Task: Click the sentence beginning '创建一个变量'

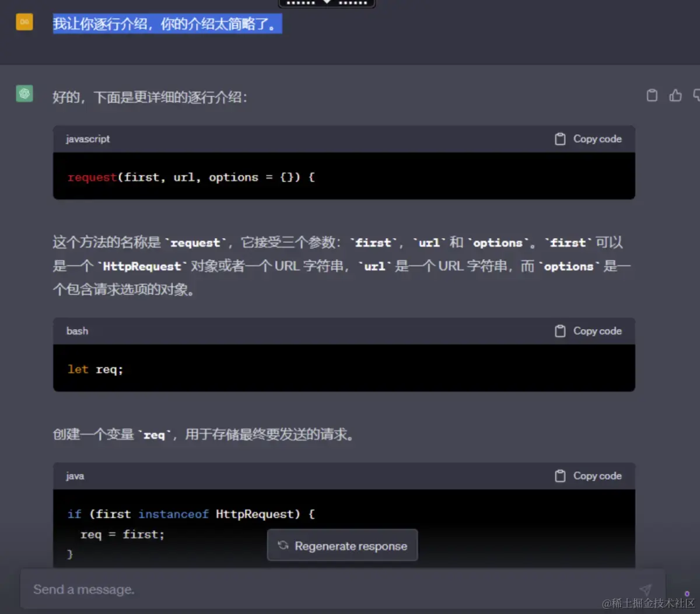Action: tap(204, 434)
